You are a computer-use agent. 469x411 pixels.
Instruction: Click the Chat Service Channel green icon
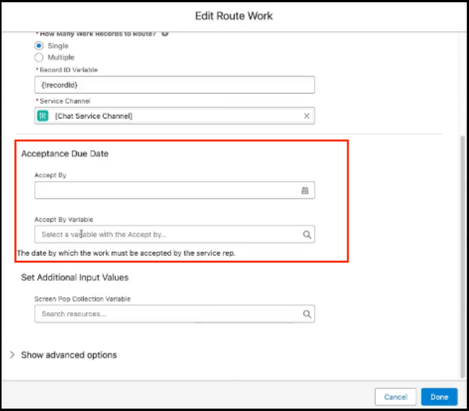tap(43, 116)
